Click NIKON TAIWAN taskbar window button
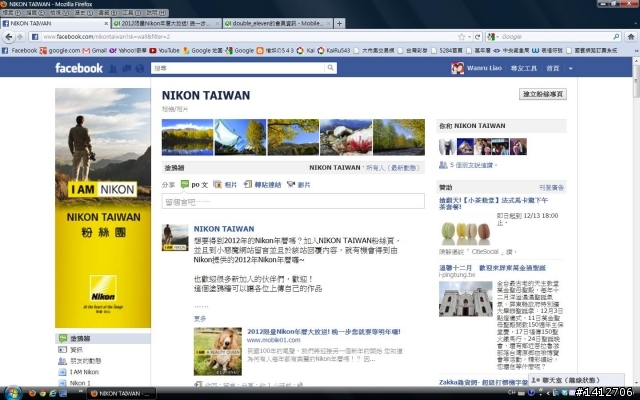Image resolution: width=640 pixels, height=400 pixels. [x=122, y=393]
